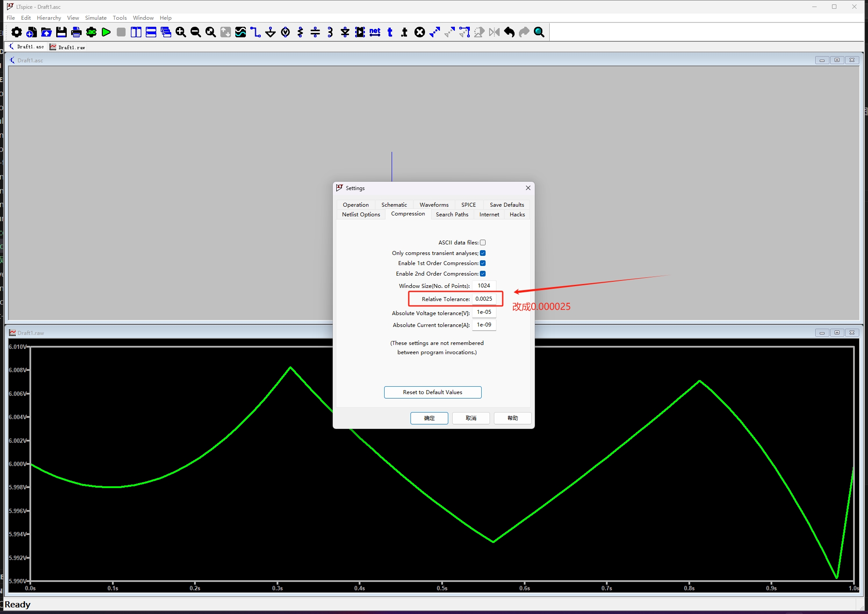This screenshot has height=614, width=868.
Task: Select the delete (X) tool
Action: click(420, 32)
